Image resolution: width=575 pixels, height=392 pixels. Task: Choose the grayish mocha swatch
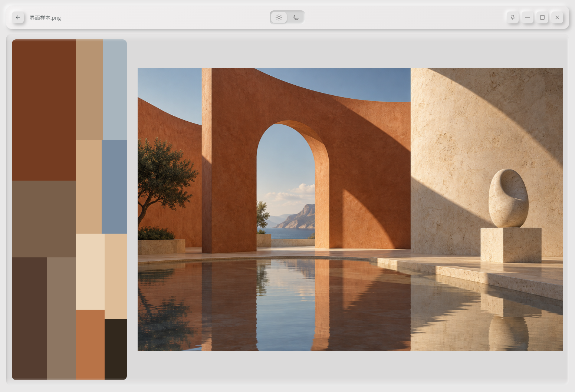pyautogui.click(x=61, y=319)
